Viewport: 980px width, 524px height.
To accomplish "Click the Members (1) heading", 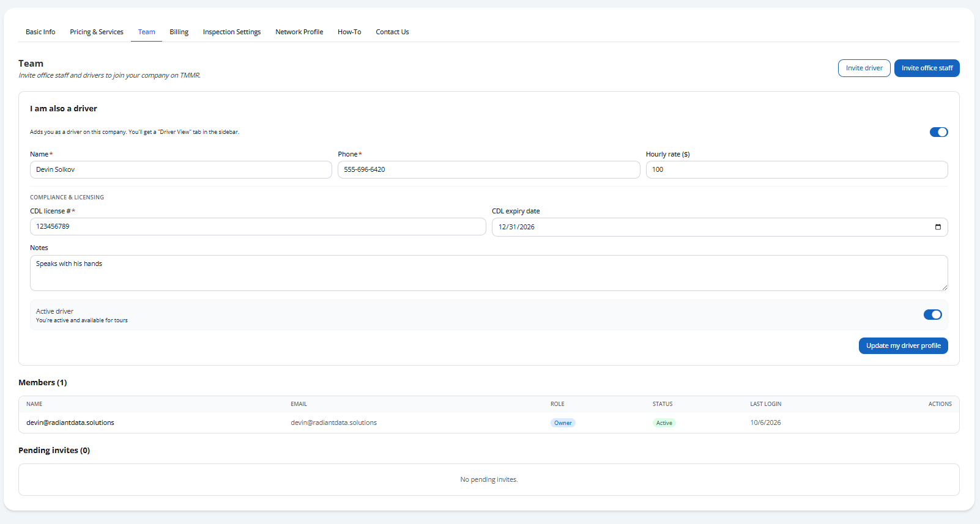I will coord(43,382).
